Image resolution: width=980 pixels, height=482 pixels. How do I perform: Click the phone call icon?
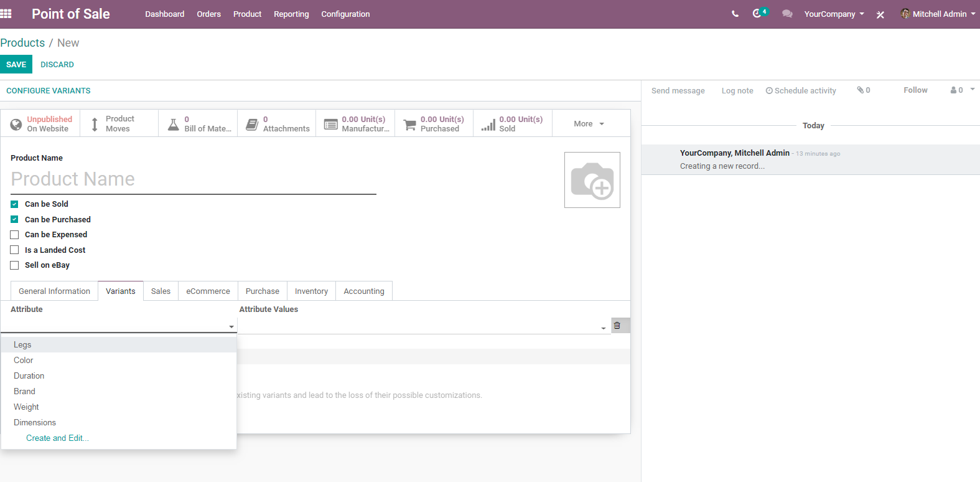pos(735,14)
